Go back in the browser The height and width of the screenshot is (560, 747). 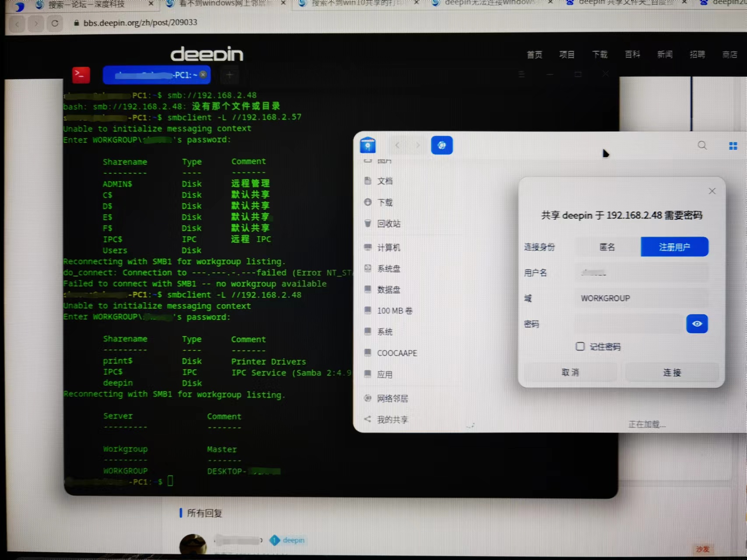pyautogui.click(x=17, y=24)
